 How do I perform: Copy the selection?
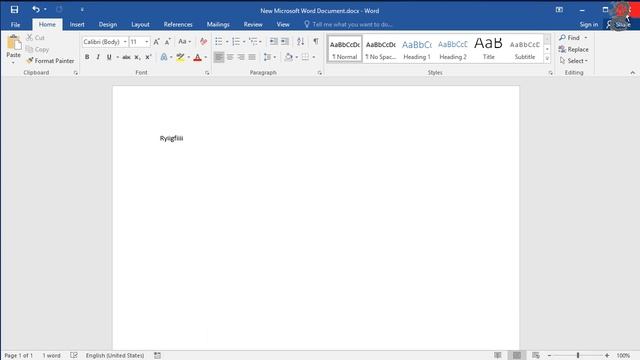click(x=37, y=49)
